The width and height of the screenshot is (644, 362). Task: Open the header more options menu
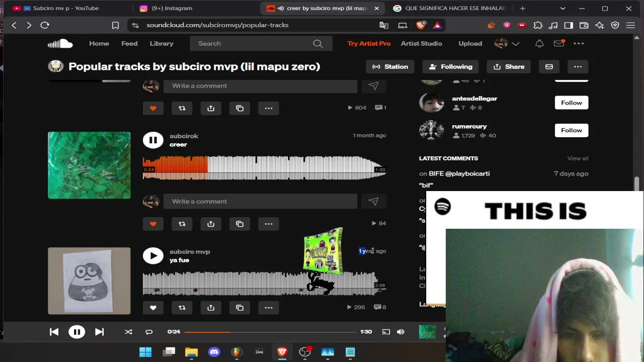[x=579, y=44]
